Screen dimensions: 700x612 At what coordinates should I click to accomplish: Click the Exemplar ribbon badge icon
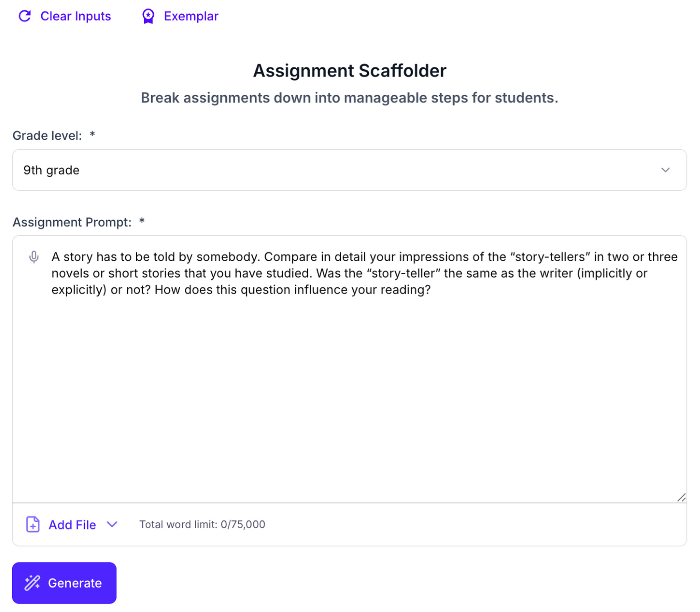point(148,16)
